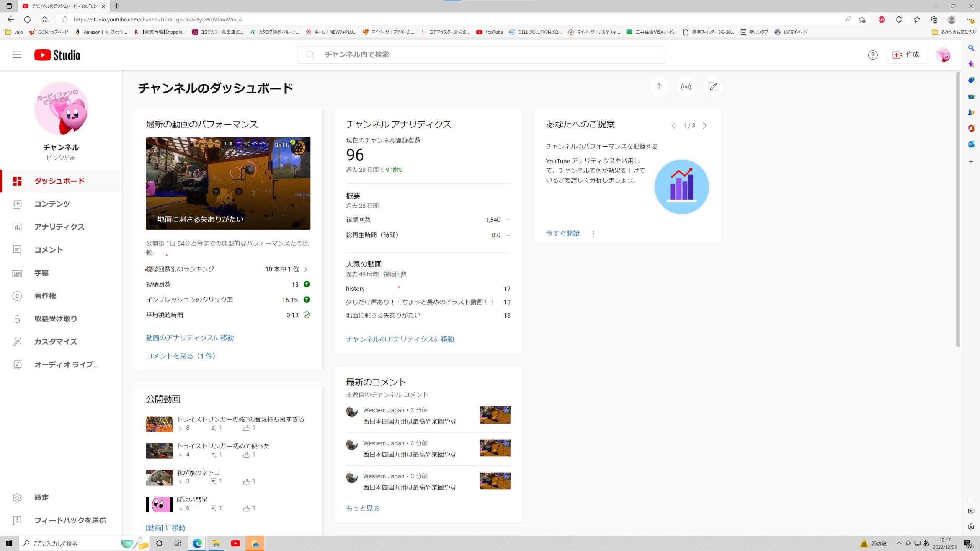This screenshot has height=551, width=980.
Task: Open ぽよい彗星 video
Action: (192, 500)
